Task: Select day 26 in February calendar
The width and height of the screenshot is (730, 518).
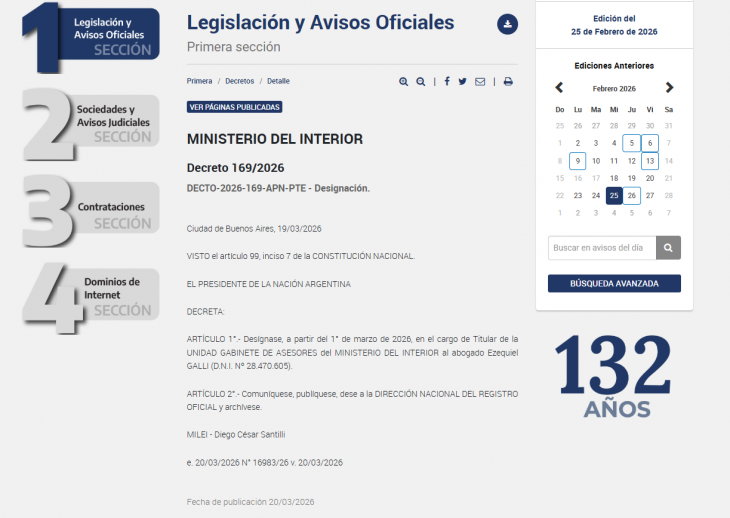Action: coord(632,196)
